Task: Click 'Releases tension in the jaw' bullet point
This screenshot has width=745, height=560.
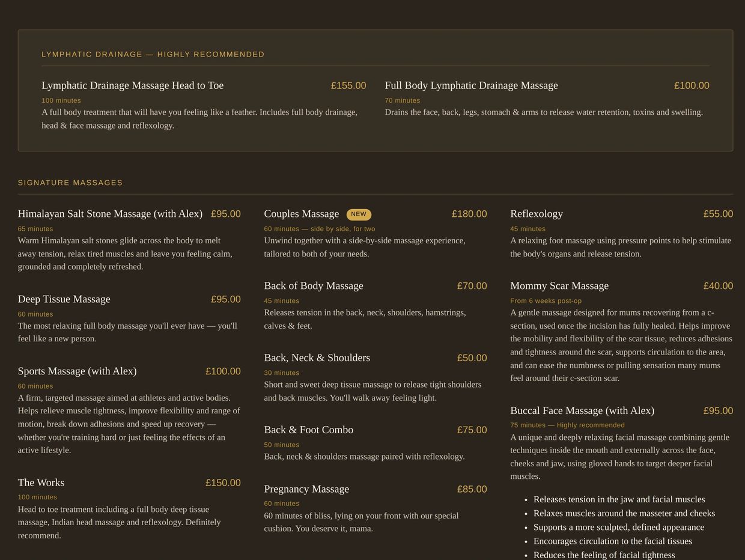Action: pyautogui.click(x=619, y=499)
